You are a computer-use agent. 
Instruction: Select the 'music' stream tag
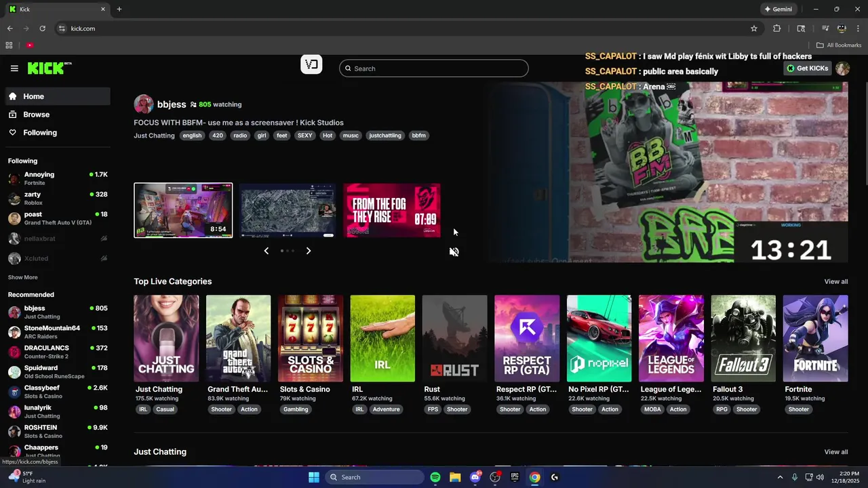tap(351, 136)
